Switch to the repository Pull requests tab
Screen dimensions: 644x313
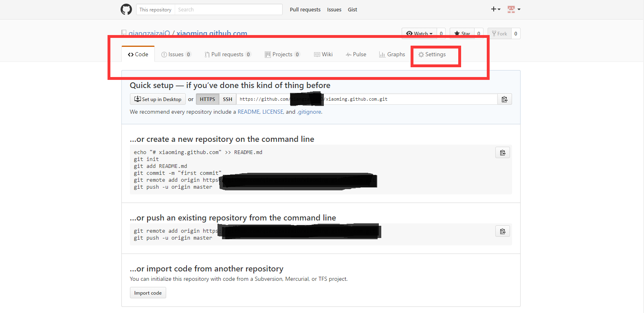pos(228,54)
